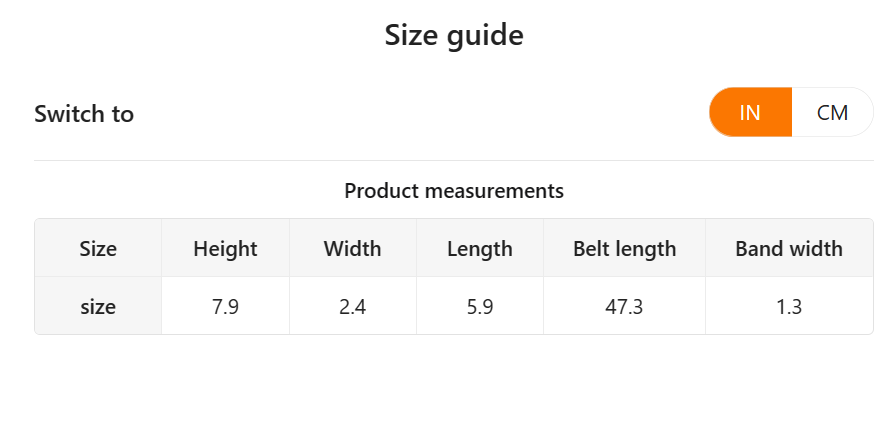Click the Switch to label

click(84, 114)
